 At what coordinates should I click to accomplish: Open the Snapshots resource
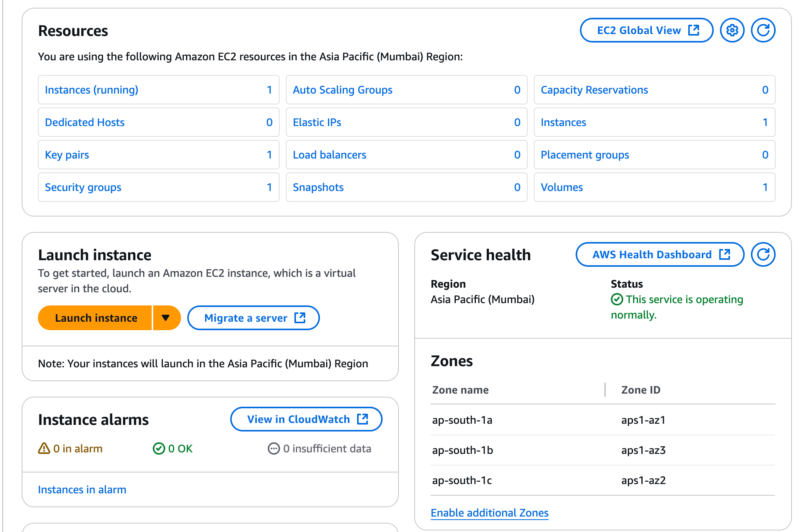click(x=318, y=187)
